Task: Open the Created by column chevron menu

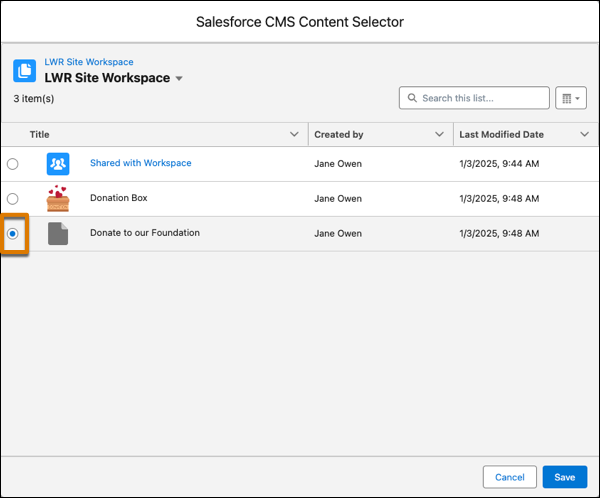Action: click(x=439, y=134)
